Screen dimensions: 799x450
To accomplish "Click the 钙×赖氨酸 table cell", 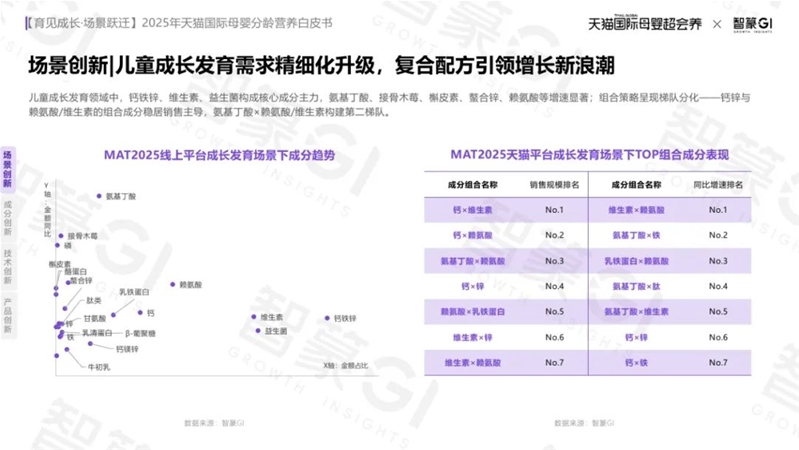I will (x=472, y=235).
